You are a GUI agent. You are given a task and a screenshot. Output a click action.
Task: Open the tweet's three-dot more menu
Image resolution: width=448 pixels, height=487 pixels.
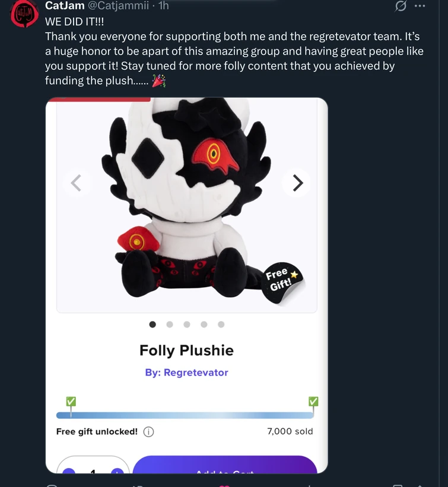[420, 6]
